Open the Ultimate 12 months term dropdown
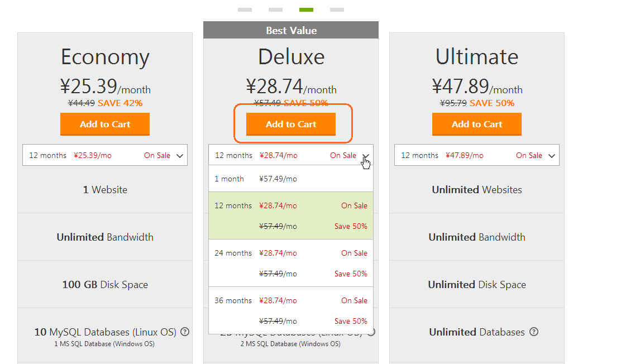 (477, 155)
